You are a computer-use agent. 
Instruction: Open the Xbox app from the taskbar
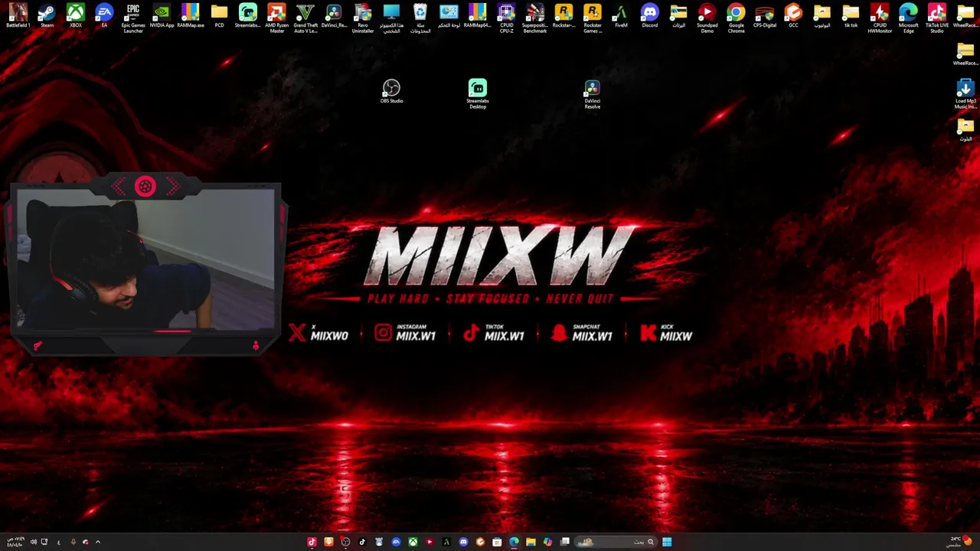(x=413, y=542)
